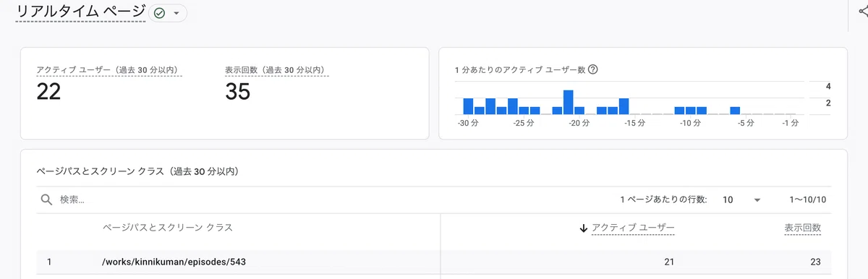Viewport: 868px width, 279px height.
Task: Click the リアルタイム ページ title
Action: [x=80, y=12]
